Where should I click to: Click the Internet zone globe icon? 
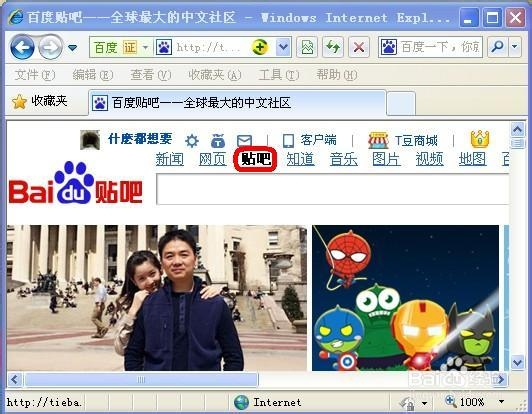point(241,402)
